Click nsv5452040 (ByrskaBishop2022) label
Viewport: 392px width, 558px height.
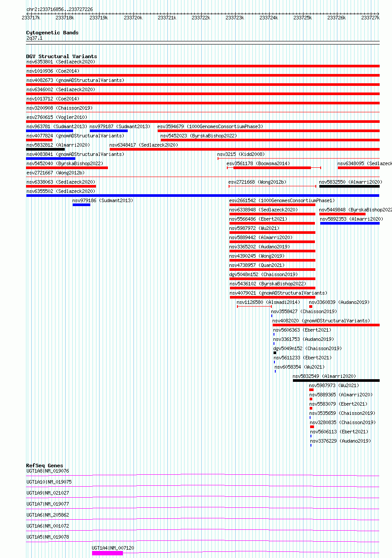tap(65, 163)
